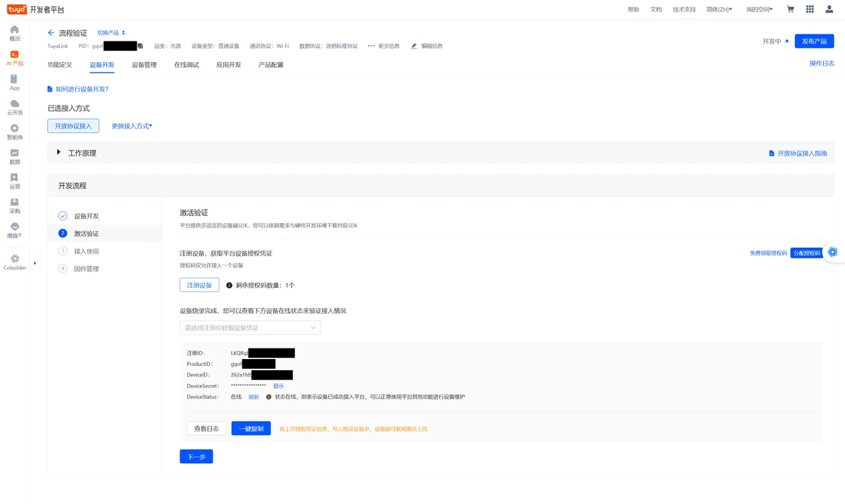
Task: Open the App section in sidebar
Action: pos(15,79)
